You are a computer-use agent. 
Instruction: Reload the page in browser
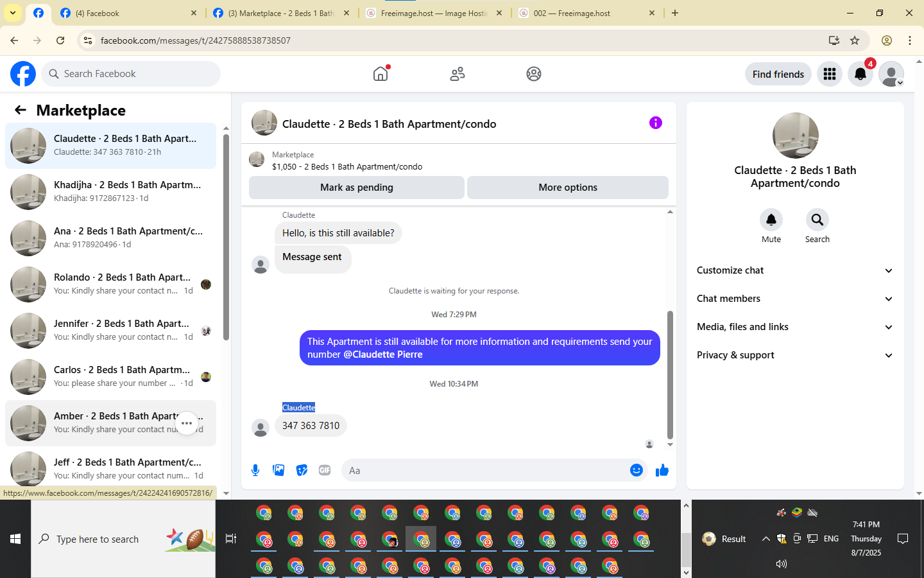click(x=60, y=40)
